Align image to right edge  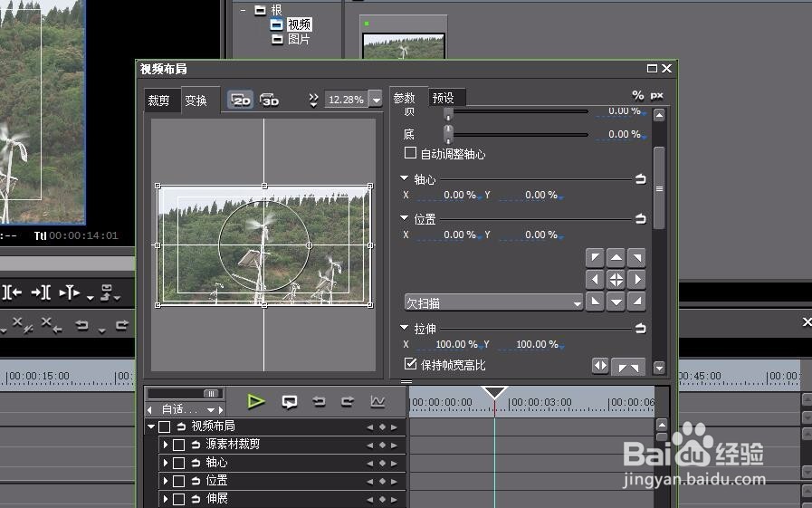637,280
